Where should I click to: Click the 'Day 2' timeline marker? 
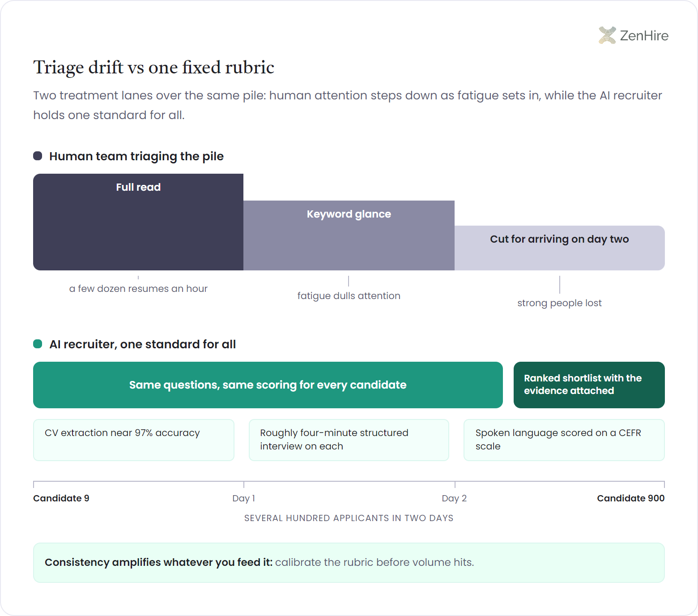454,498
